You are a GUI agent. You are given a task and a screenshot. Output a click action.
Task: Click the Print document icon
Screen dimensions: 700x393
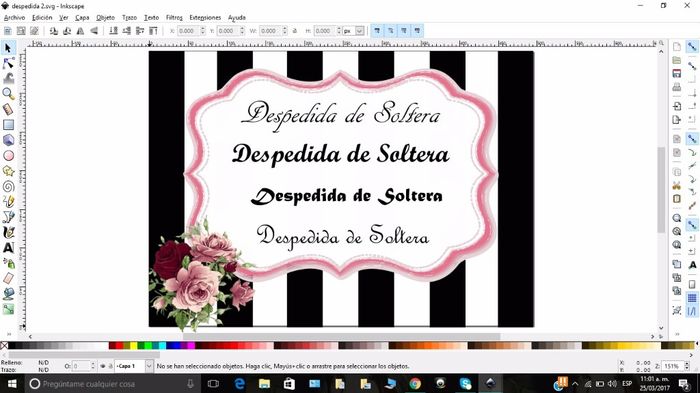coord(677,86)
